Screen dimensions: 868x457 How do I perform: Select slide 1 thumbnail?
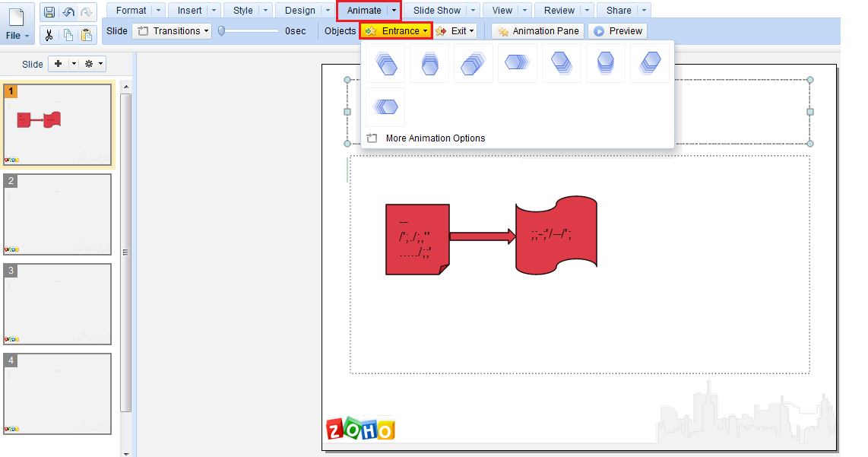58,125
